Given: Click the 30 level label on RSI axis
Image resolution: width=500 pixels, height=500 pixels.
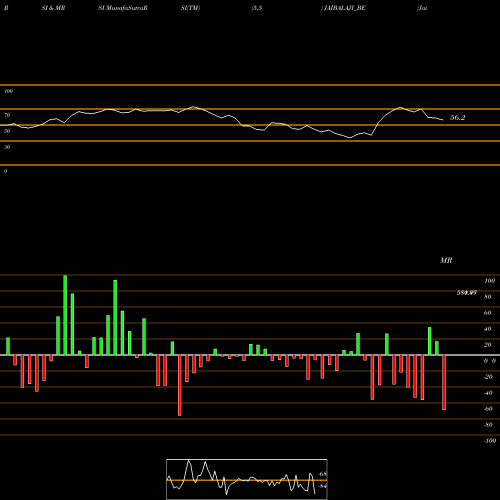Looking at the screenshot, I should coord(7,147).
